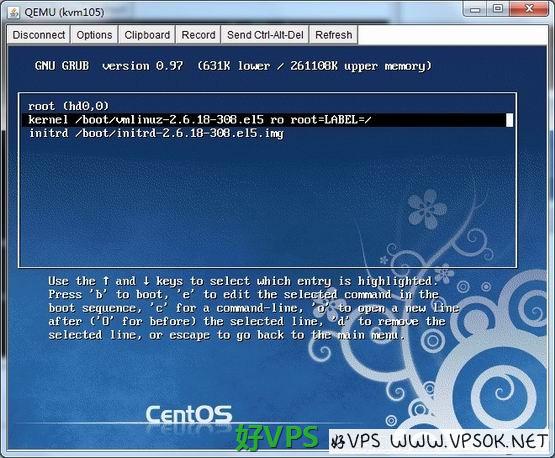Send Ctrl-Alt-Del to the VM
Viewport: 555px width, 458px height.
[x=265, y=35]
